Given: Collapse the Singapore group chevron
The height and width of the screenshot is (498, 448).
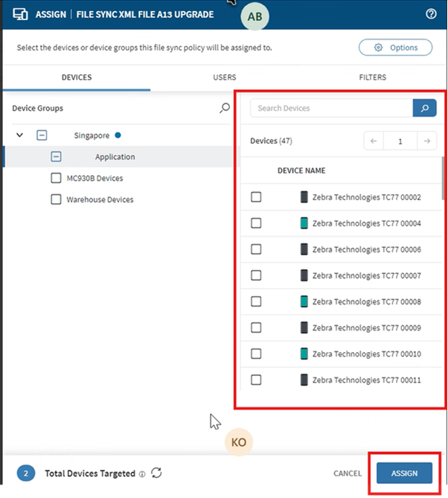Looking at the screenshot, I should [x=19, y=135].
